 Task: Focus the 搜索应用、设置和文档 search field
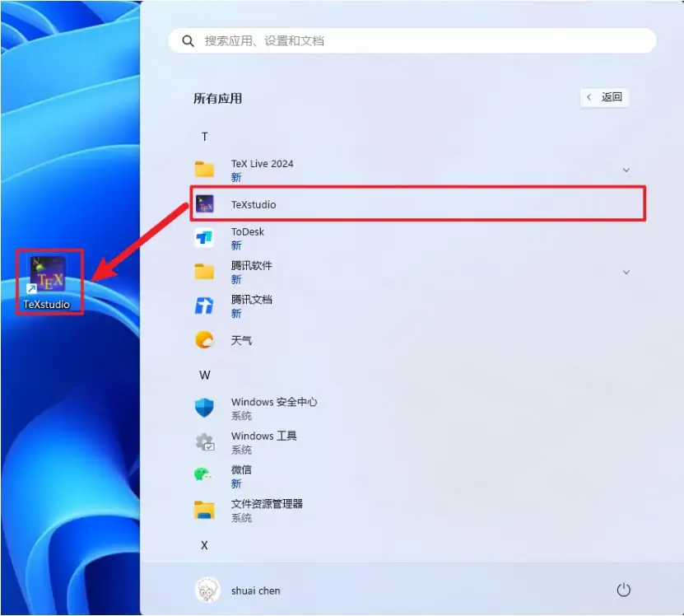pyautogui.click(x=412, y=41)
